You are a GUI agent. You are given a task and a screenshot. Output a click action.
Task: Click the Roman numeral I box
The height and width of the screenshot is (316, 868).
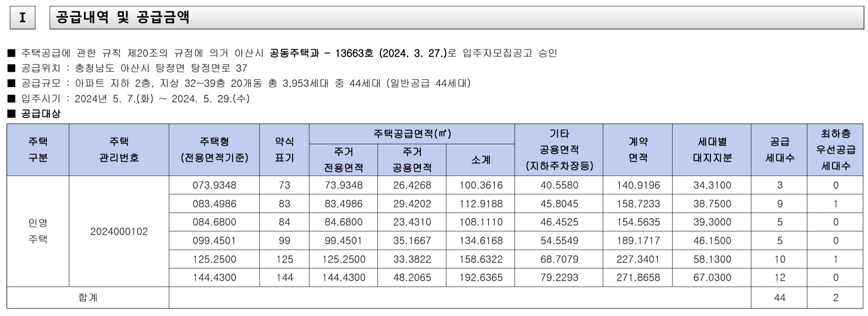[23, 18]
